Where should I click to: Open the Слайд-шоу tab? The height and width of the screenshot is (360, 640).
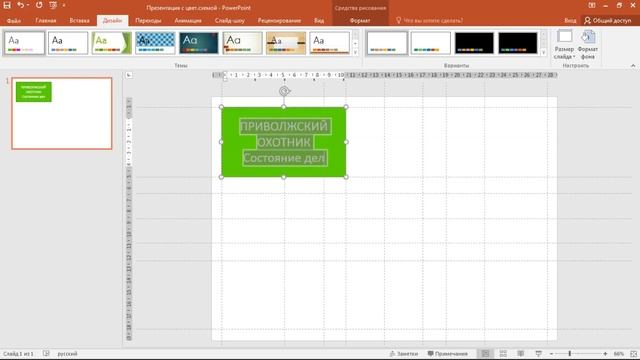tap(229, 20)
